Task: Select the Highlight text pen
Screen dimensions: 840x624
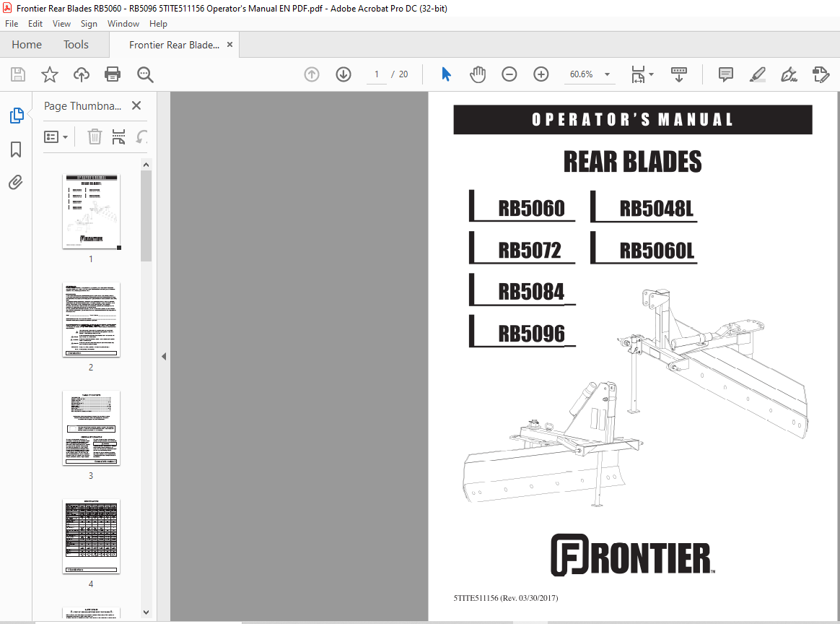Action: tap(757, 74)
